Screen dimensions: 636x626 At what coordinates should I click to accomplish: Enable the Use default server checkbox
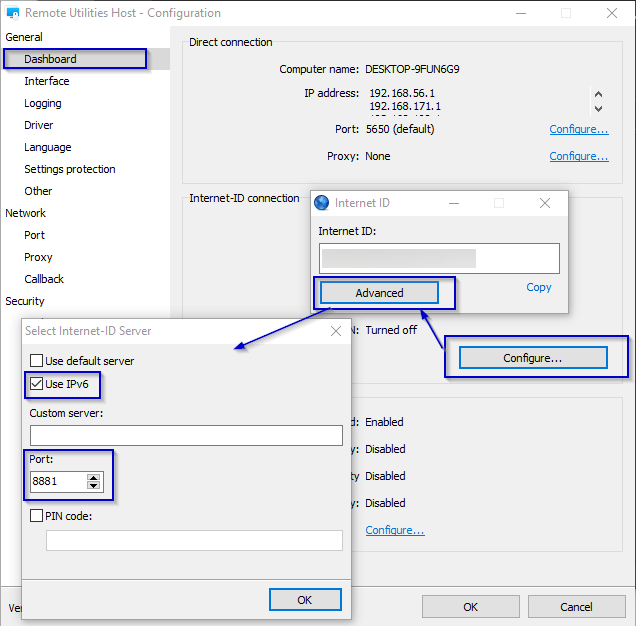coord(37,361)
